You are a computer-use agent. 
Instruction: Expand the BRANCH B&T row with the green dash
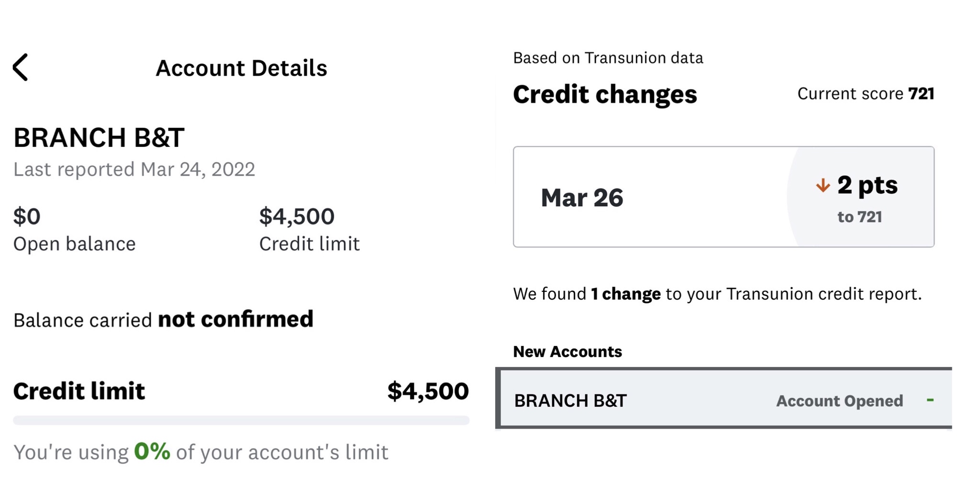[930, 400]
